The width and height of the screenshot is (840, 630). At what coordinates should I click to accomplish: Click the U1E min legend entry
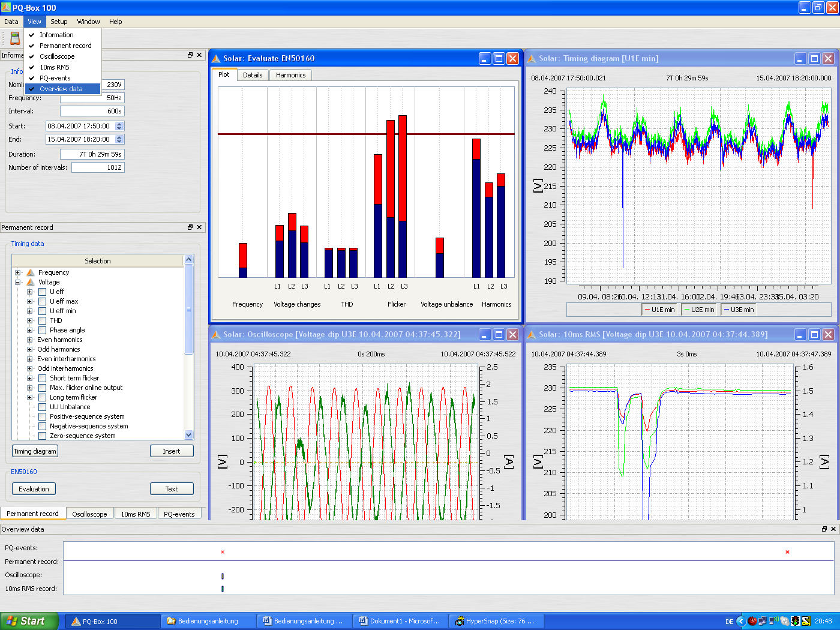[659, 310]
